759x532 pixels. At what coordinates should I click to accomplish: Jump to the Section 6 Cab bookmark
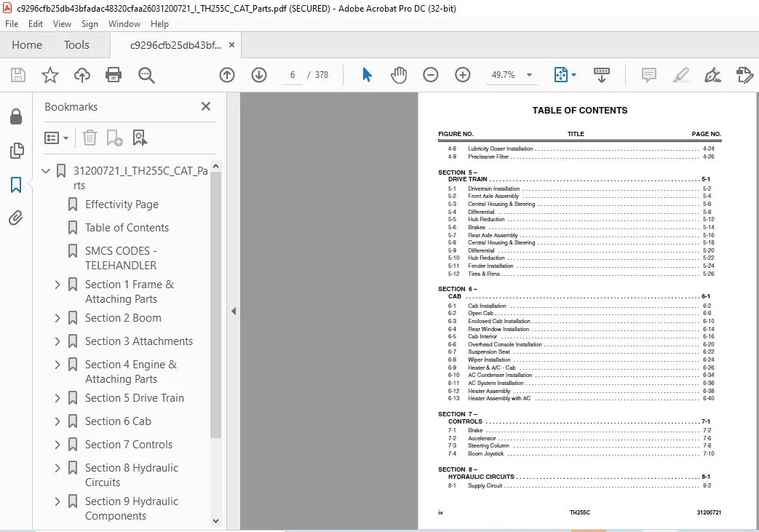point(118,421)
